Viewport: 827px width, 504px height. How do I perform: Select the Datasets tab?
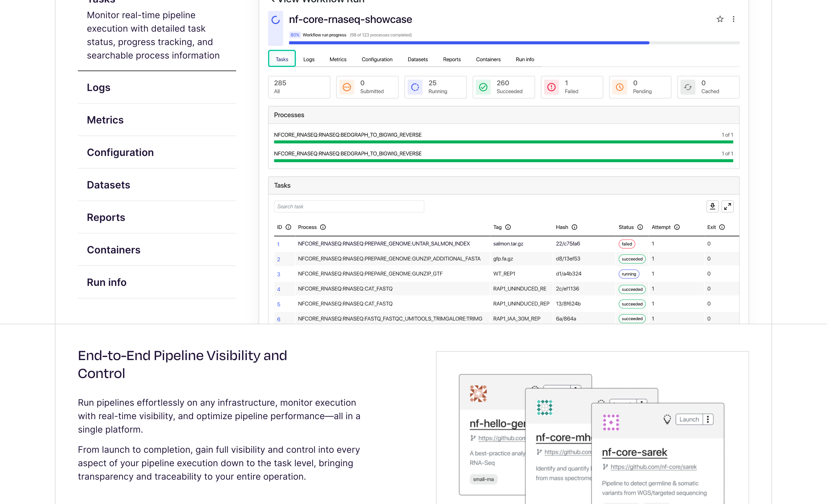click(x=417, y=59)
